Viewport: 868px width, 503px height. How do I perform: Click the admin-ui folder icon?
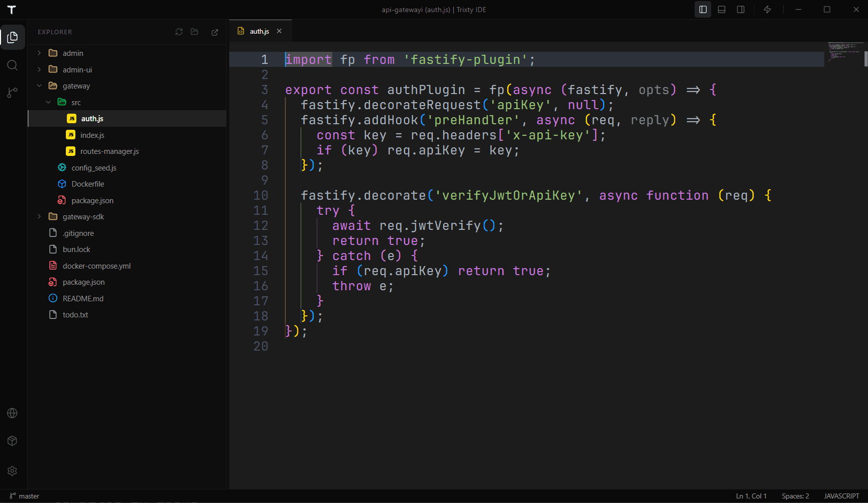pos(53,69)
